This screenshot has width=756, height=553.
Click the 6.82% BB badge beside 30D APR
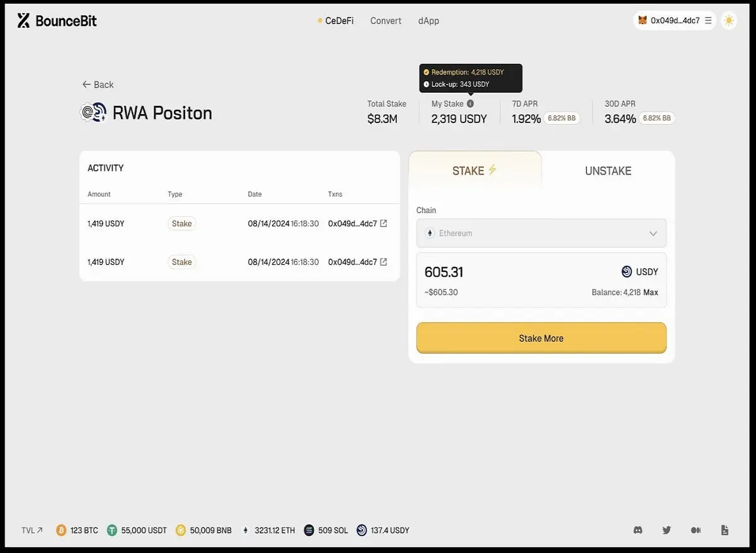tap(656, 118)
